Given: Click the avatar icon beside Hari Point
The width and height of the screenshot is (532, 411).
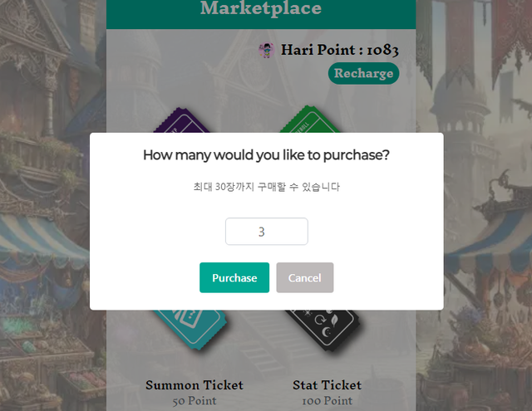Looking at the screenshot, I should coord(267,51).
